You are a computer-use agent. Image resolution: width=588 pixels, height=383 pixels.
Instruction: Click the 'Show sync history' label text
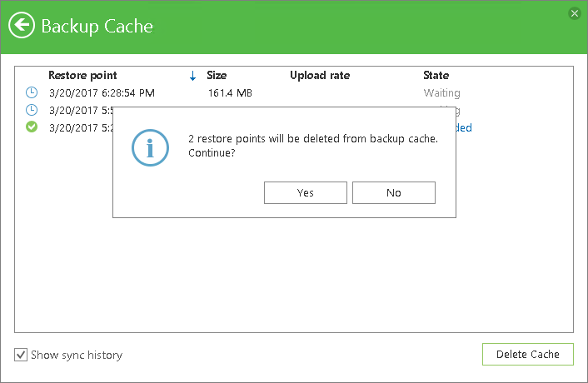pos(77,355)
